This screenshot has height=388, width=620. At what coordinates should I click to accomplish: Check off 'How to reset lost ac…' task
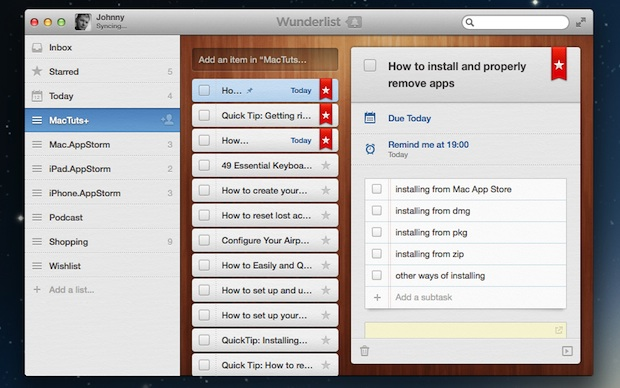tap(204, 215)
